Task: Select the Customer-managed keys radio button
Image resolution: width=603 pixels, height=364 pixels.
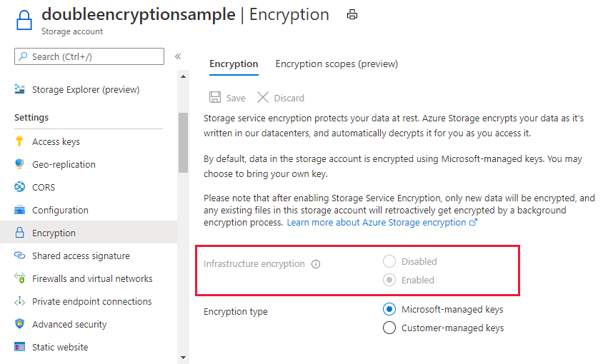Action: coord(389,328)
